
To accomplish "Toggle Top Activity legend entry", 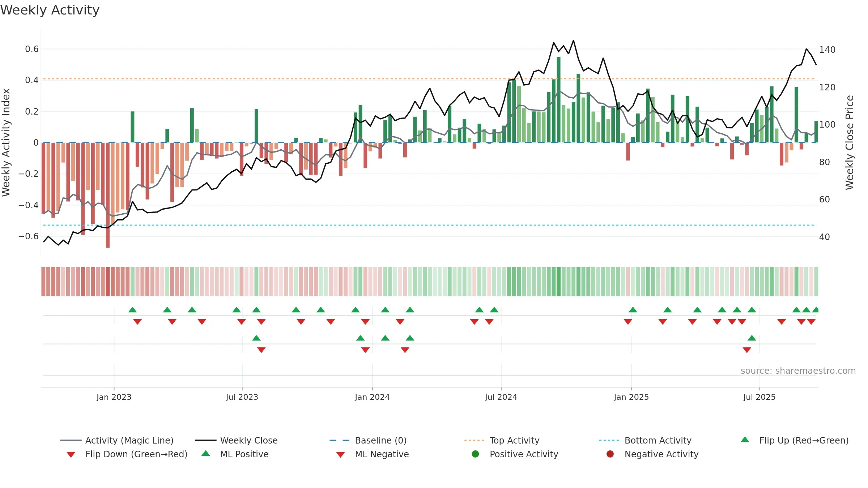I will (x=502, y=440).
